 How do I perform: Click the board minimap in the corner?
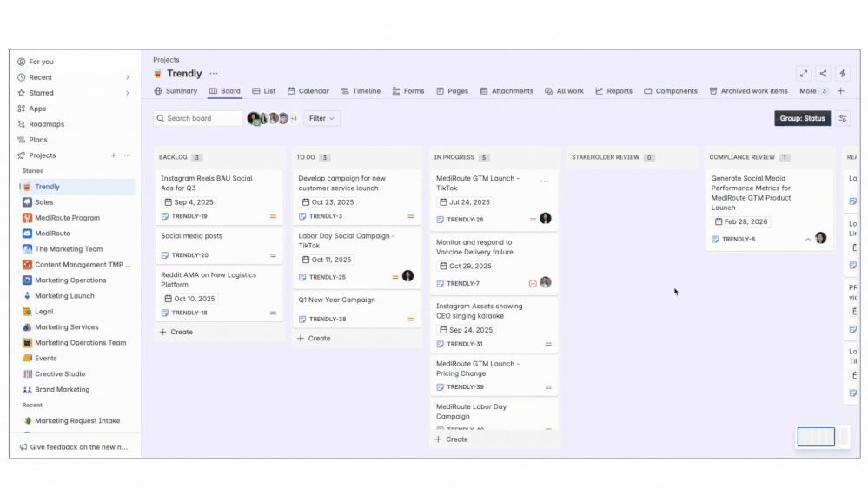[823, 437]
